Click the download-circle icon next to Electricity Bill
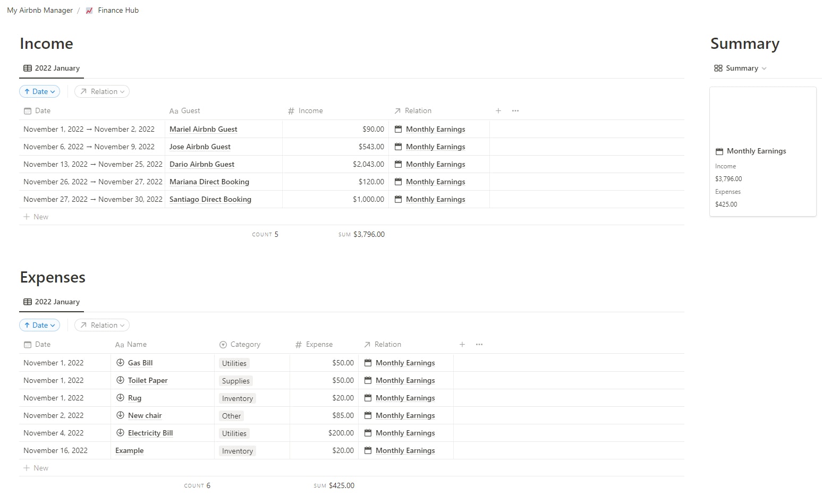This screenshot has height=504, width=822. pos(120,433)
